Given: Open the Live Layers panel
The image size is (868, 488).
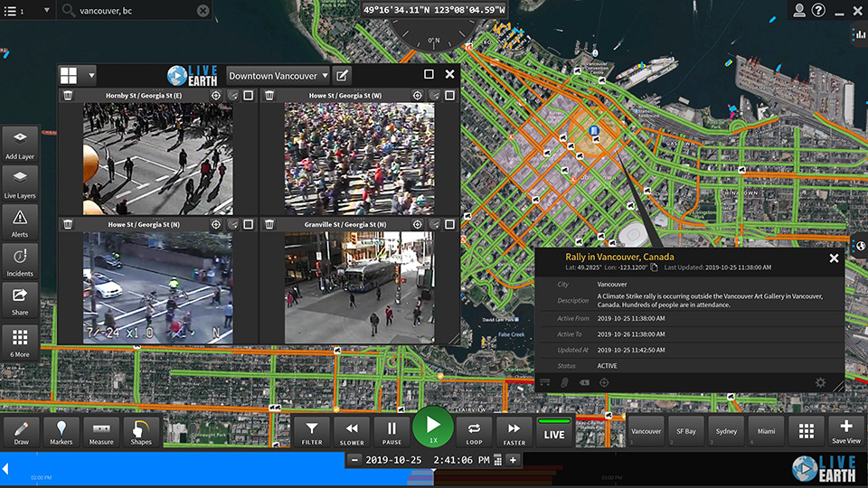Looking at the screenshot, I should coord(20,183).
